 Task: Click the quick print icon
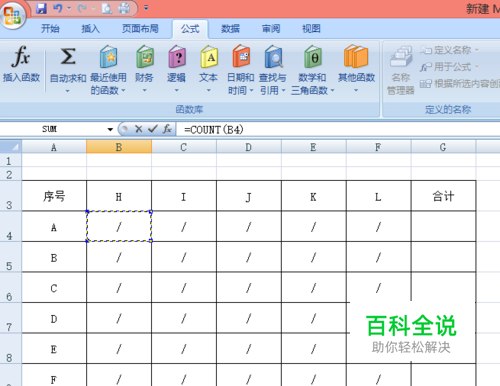[x=124, y=8]
